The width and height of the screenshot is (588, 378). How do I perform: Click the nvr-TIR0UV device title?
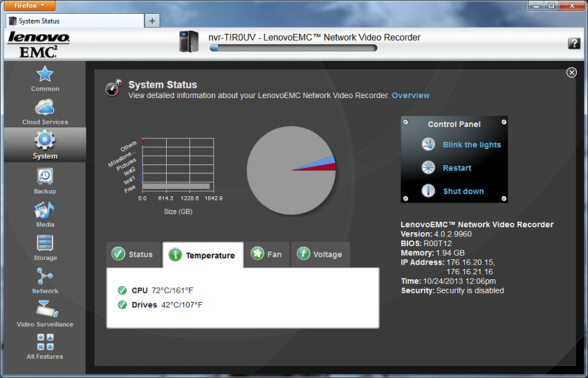[314, 37]
